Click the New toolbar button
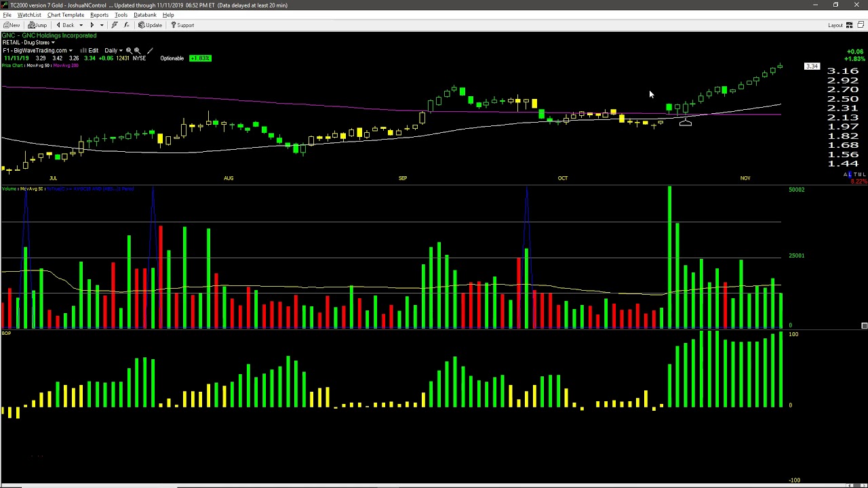Screen dimensions: 868x488 point(12,25)
